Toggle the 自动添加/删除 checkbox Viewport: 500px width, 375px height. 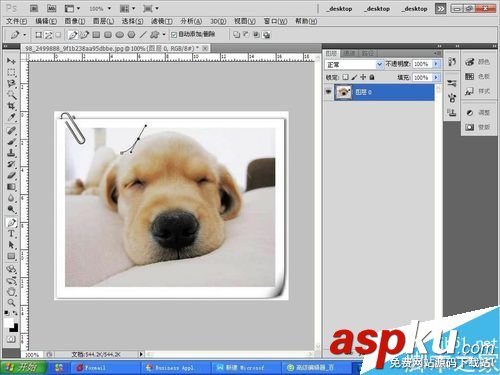tap(174, 34)
